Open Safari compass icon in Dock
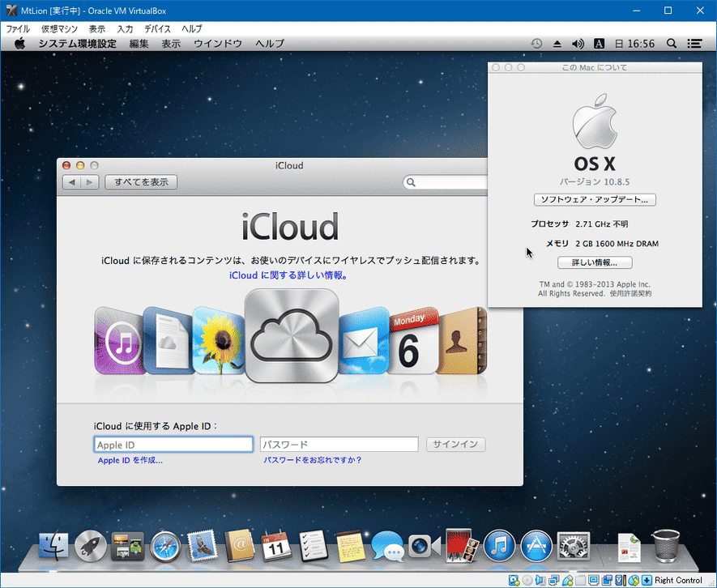Screen dimensions: 717x588 (165, 546)
